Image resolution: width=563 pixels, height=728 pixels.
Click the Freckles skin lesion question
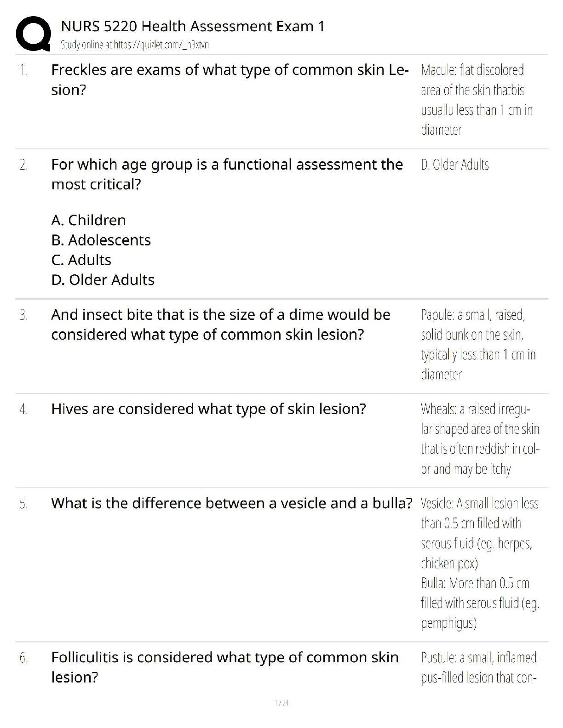pyautogui.click(x=229, y=80)
